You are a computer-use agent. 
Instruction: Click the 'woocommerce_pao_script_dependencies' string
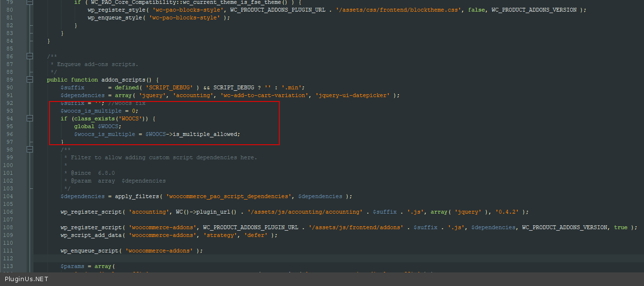[228, 196]
